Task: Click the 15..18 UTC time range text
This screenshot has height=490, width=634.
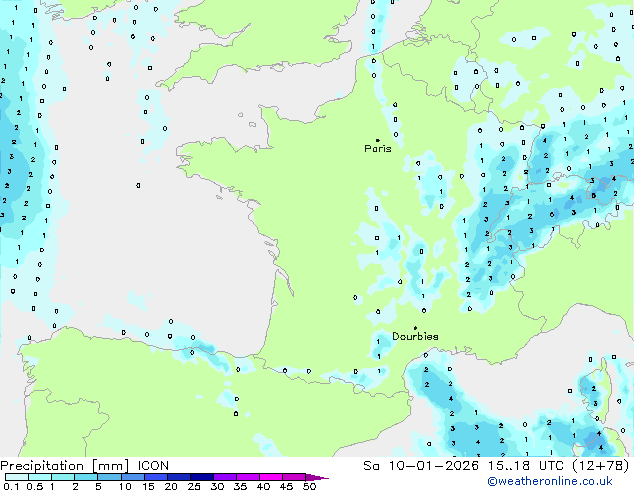Action: (x=525, y=466)
